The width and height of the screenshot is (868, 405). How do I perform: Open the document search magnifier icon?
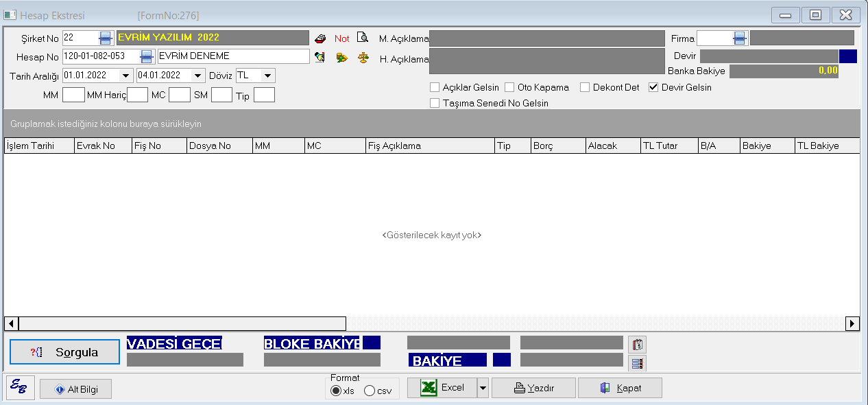pyautogui.click(x=363, y=38)
